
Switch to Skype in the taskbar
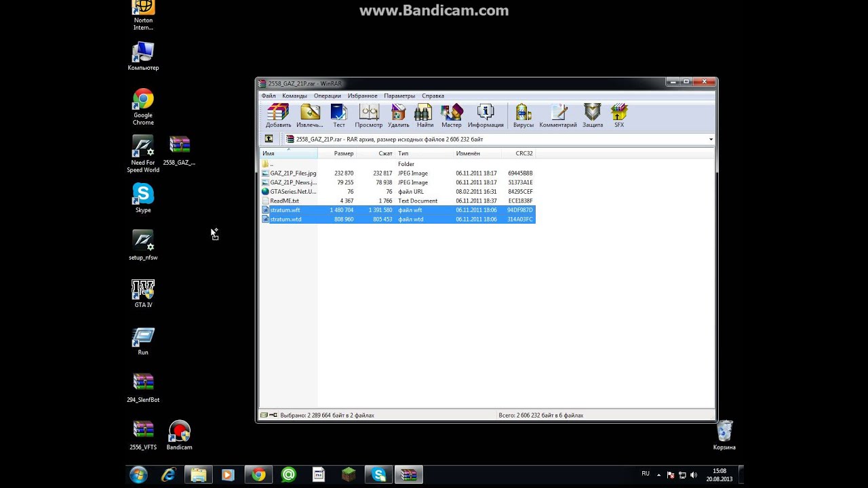pos(378,474)
